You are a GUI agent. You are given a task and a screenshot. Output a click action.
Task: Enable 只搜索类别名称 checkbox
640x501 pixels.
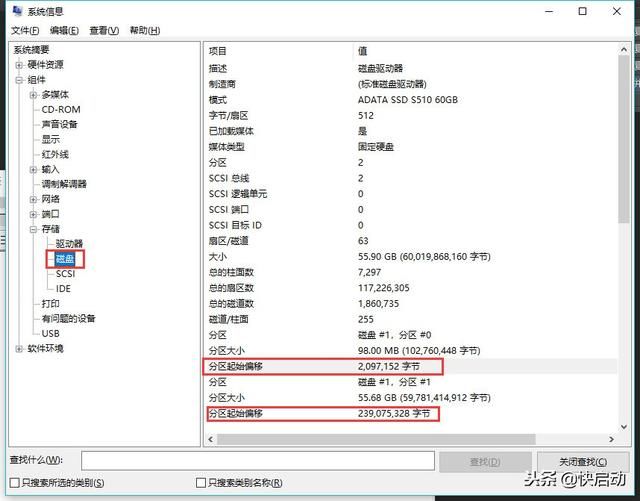201,483
